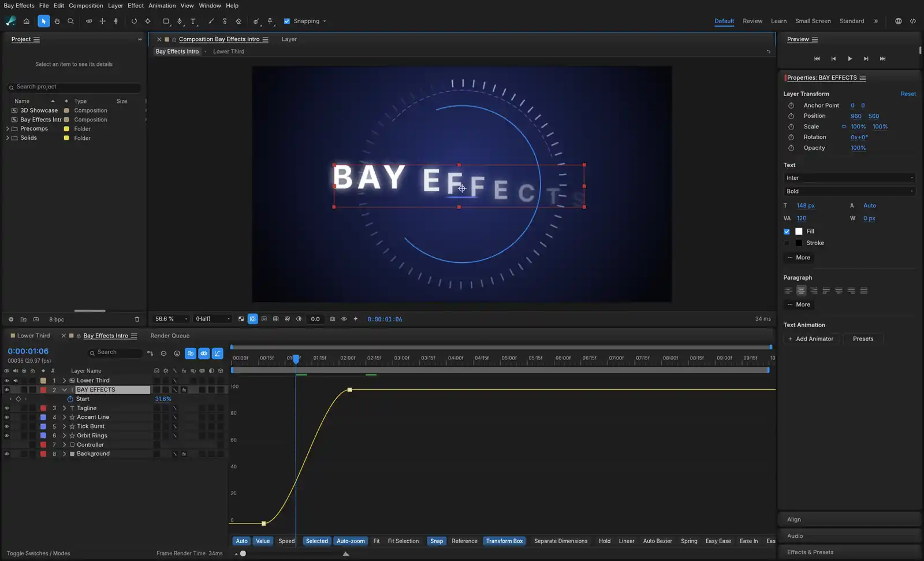This screenshot has height=561, width=924.
Task: Toggle transparency grid in viewer
Action: (241, 319)
